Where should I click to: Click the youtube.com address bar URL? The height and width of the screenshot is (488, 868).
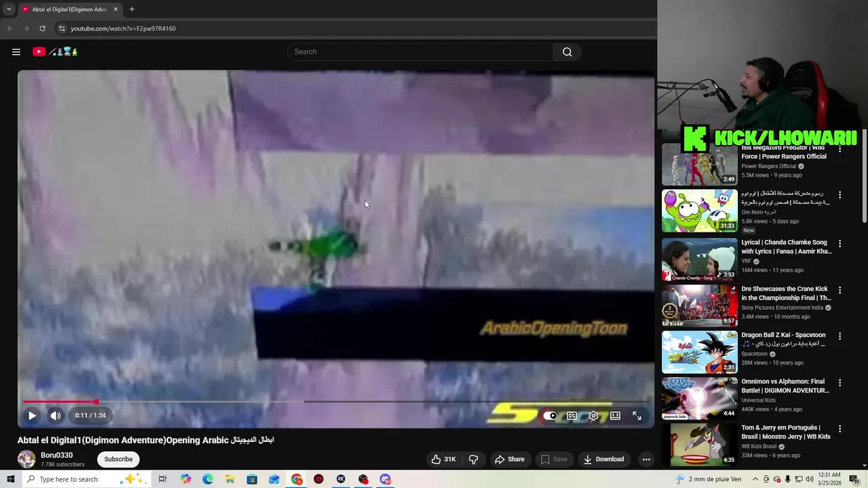point(123,28)
